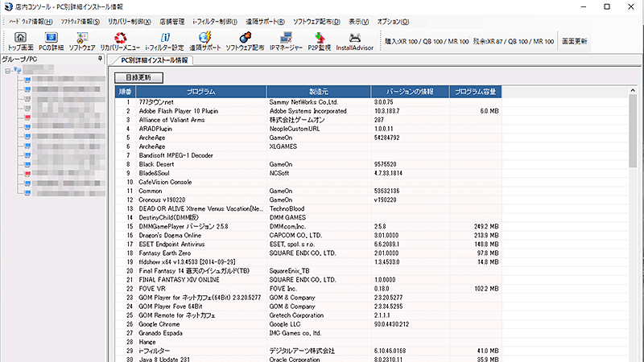Click the vertical scrollbar thumb
Viewport: 644px width, 362px height.
click(633, 131)
